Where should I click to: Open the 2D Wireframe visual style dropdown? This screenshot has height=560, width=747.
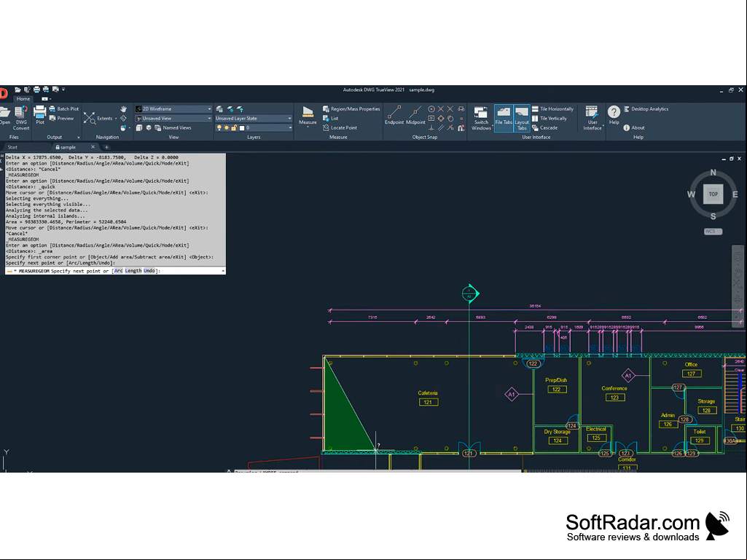(x=173, y=109)
